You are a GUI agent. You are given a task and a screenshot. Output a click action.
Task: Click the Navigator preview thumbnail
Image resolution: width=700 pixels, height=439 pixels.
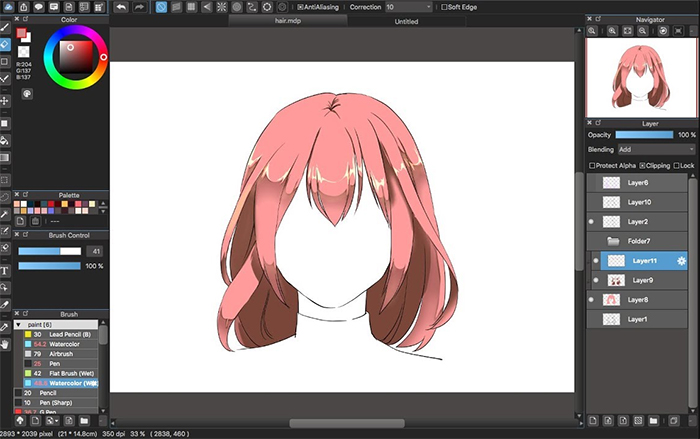pos(641,78)
